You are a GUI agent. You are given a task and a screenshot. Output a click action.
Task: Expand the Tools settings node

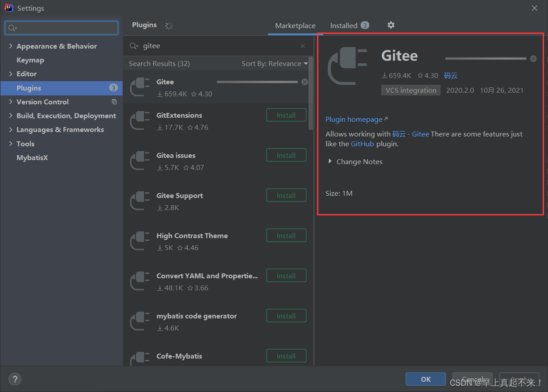(11, 144)
